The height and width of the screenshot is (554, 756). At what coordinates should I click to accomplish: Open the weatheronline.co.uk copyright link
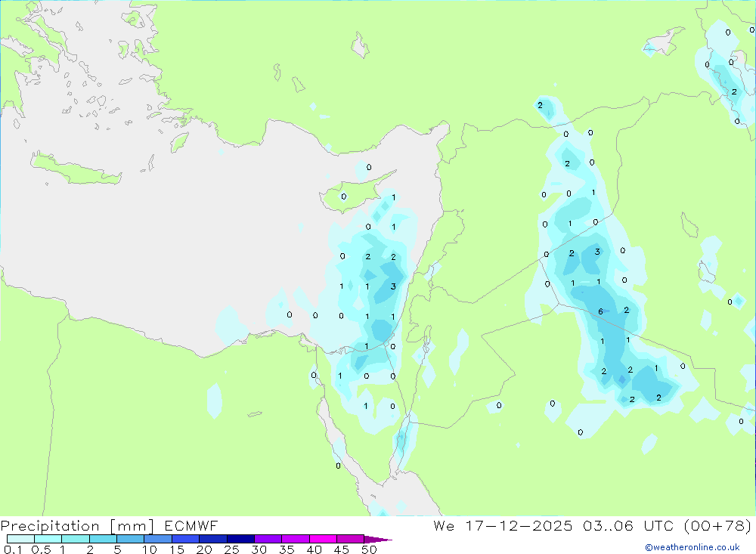click(692, 547)
